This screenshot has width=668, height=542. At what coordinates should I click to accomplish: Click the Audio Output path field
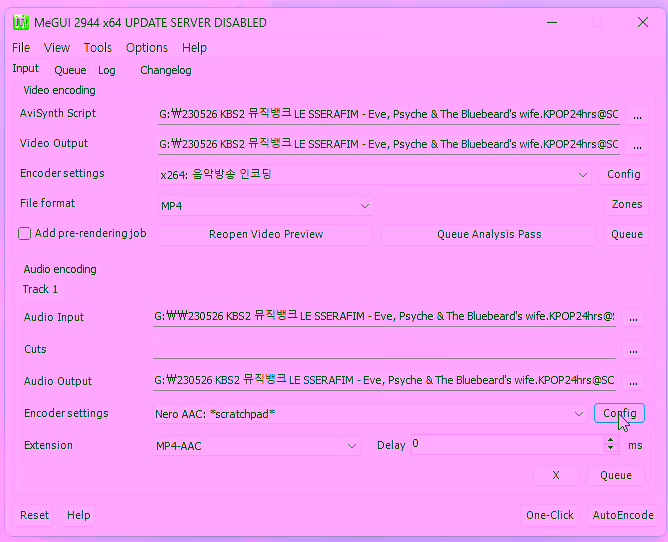point(384,381)
